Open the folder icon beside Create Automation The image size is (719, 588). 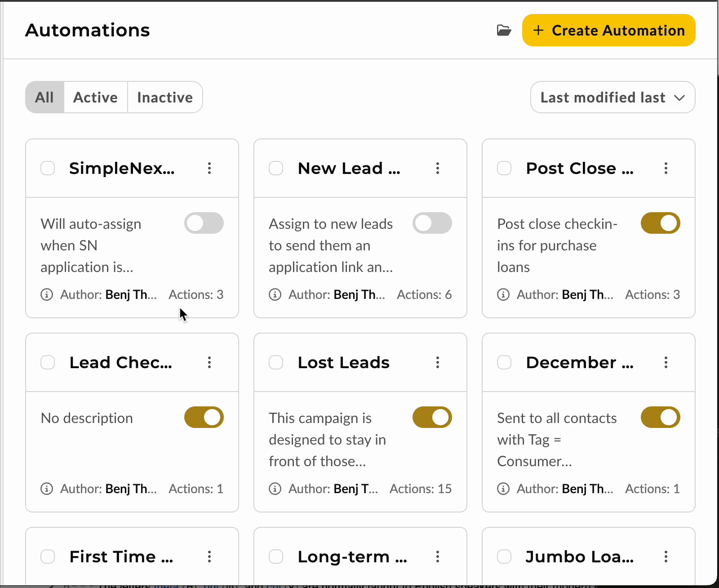point(504,31)
